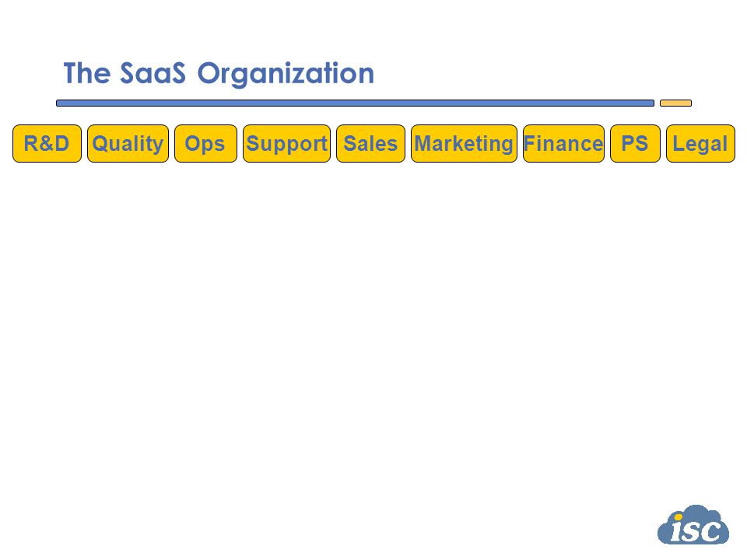Select the Quality department box

click(x=128, y=143)
